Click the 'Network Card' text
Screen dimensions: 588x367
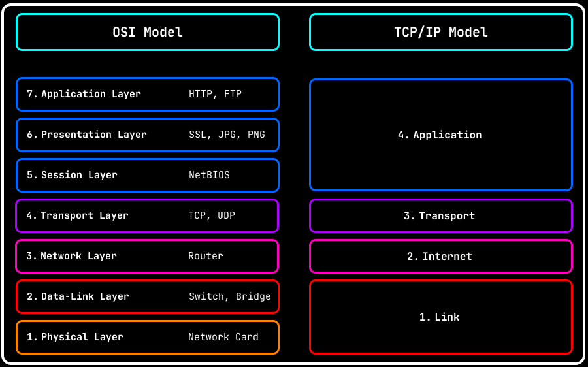point(223,337)
